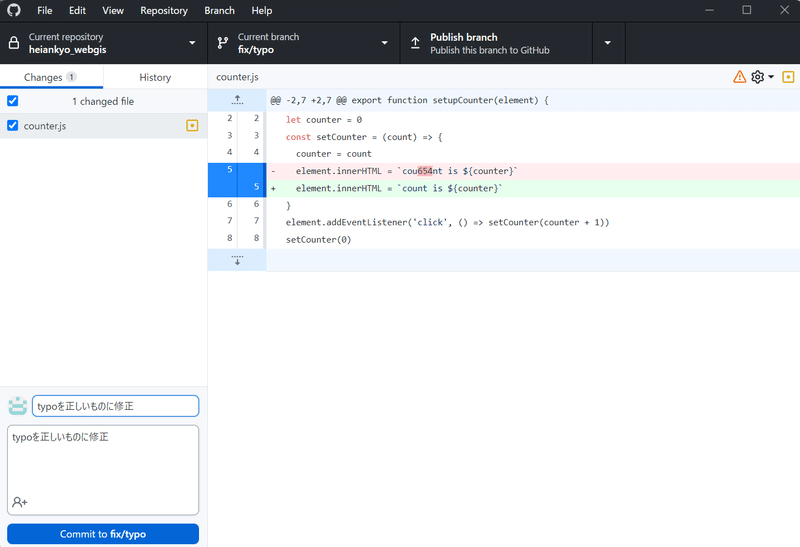Open the Edit menu
The image size is (800, 547).
click(x=78, y=11)
